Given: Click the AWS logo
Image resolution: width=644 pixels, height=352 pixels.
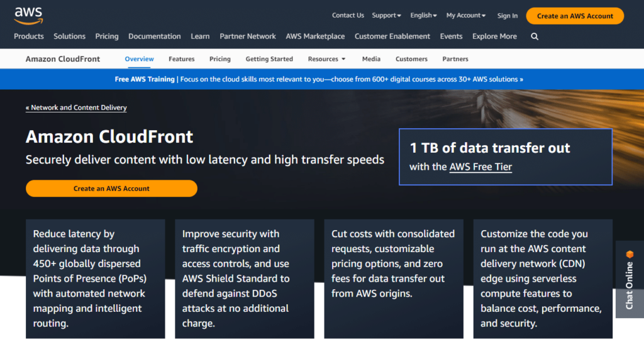Looking at the screenshot, I should click(28, 16).
